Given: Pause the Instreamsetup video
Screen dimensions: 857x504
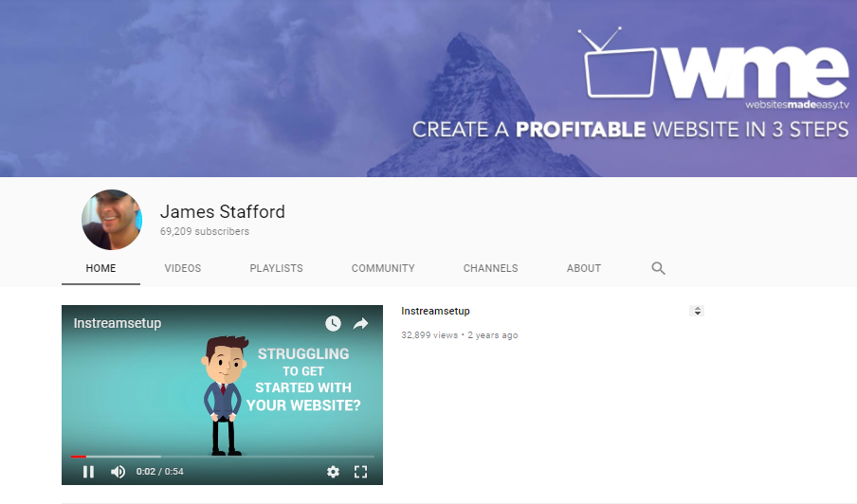Looking at the screenshot, I should point(88,471).
